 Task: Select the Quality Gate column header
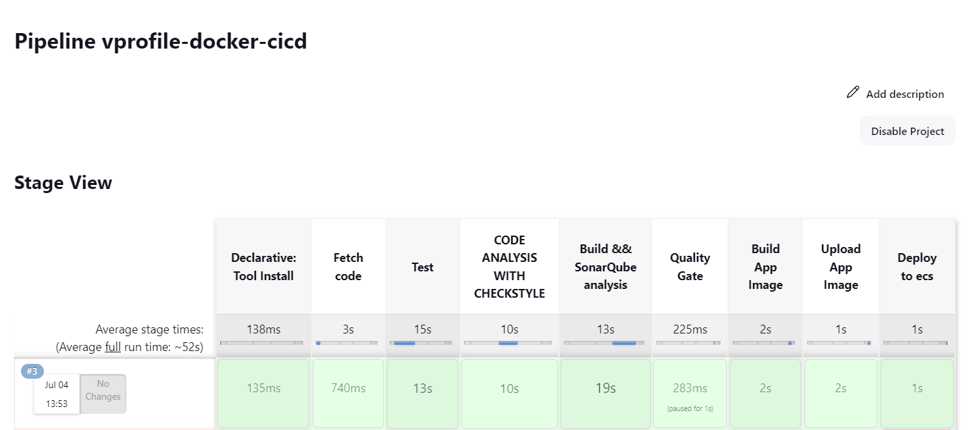coord(690,266)
